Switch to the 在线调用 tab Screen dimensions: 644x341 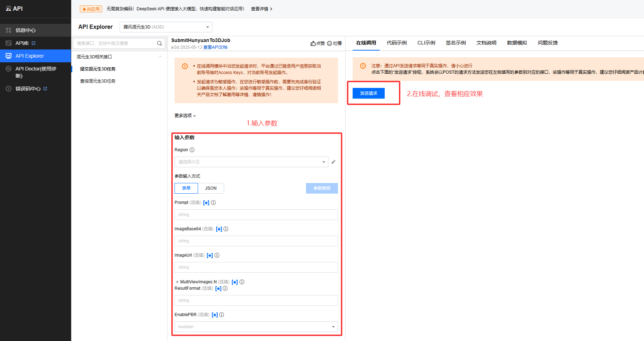[x=366, y=43]
